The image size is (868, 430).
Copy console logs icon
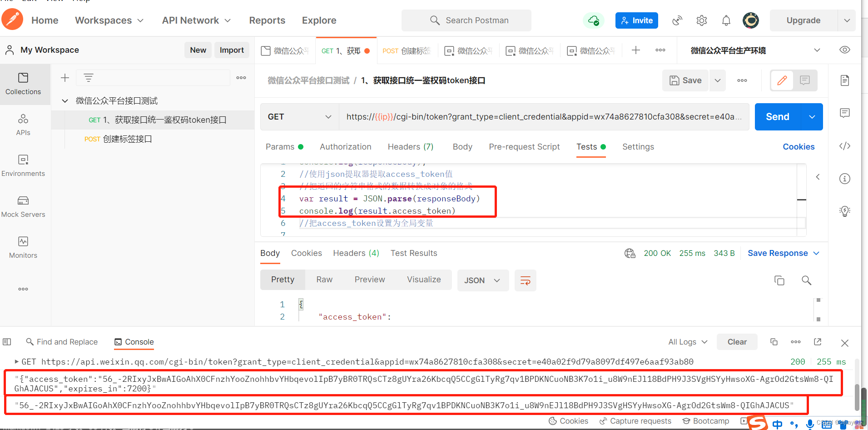(774, 342)
